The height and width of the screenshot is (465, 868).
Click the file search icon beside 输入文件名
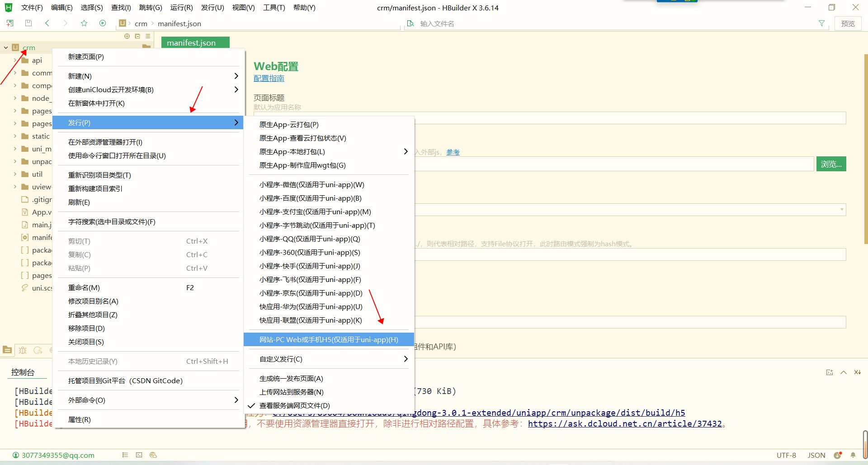point(410,23)
